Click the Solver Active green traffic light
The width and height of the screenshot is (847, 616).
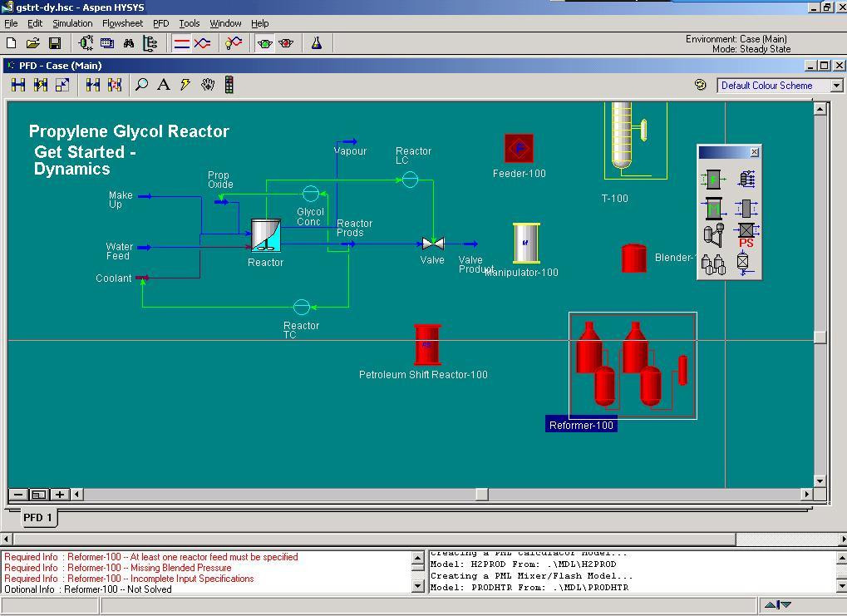coord(264,43)
